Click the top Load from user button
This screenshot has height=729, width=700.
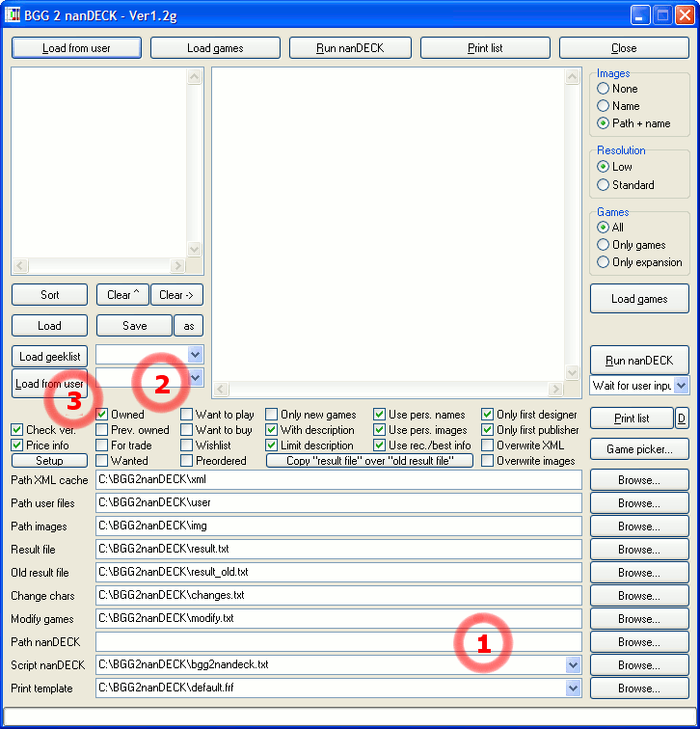(76, 48)
